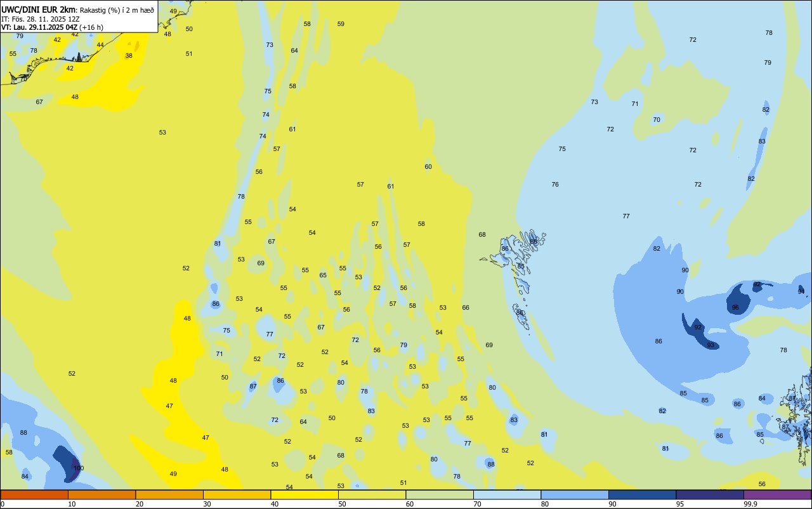
Task: Click the "100" humidity value on map
Action: tap(78, 468)
